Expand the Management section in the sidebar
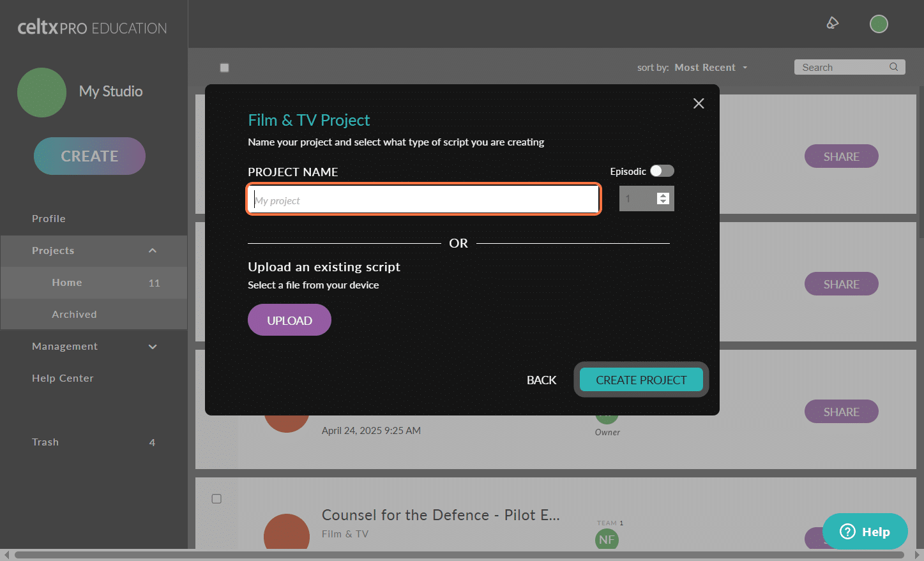This screenshot has width=924, height=561. tap(153, 347)
